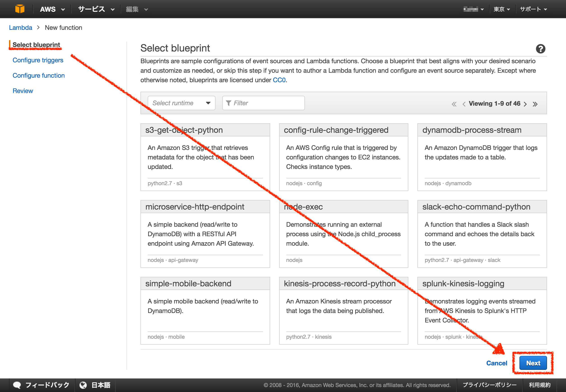566x392 pixels.
Task: Open the Lambda breadcrumb link
Action: coord(21,28)
